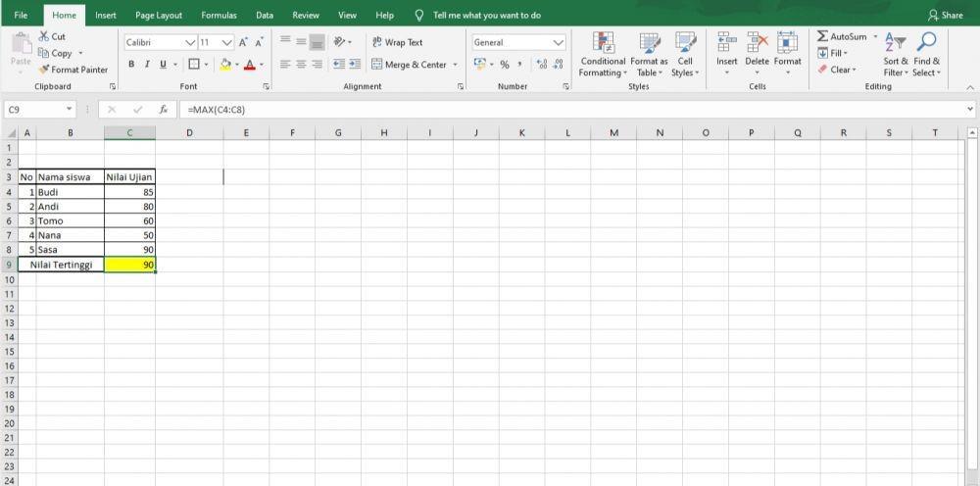This screenshot has width=980, height=486.
Task: Click the Insert Function fx icon
Action: (x=163, y=110)
